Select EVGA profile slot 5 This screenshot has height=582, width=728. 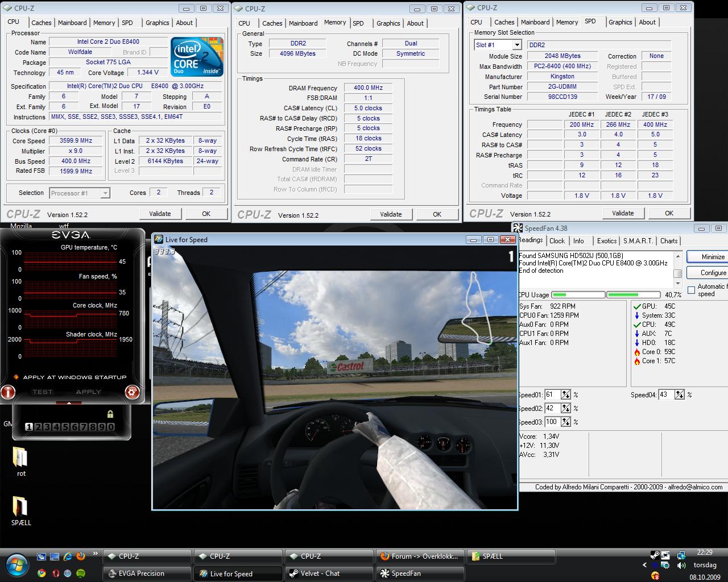(65, 427)
